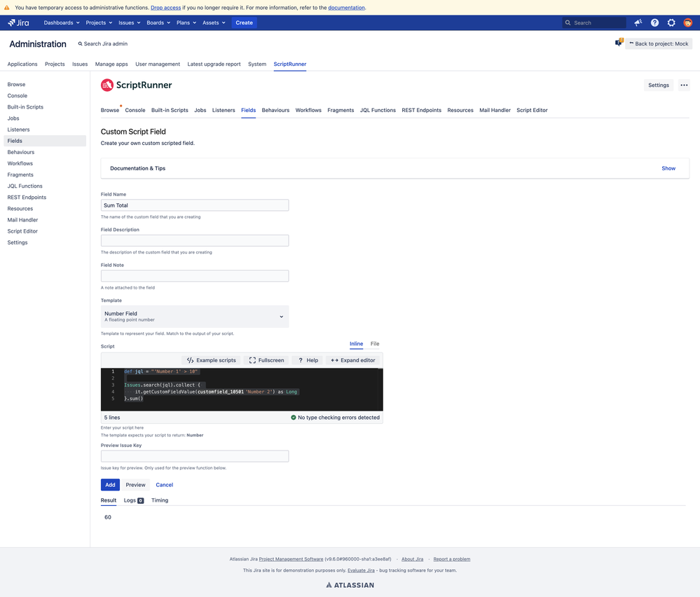700x597 pixels.
Task: Open the script editor Fullscreen
Action: [266, 360]
